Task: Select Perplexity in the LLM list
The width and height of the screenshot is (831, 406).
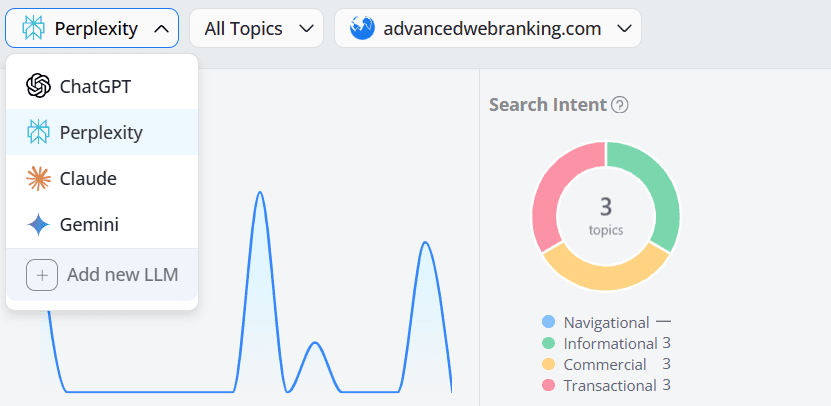Action: click(102, 132)
